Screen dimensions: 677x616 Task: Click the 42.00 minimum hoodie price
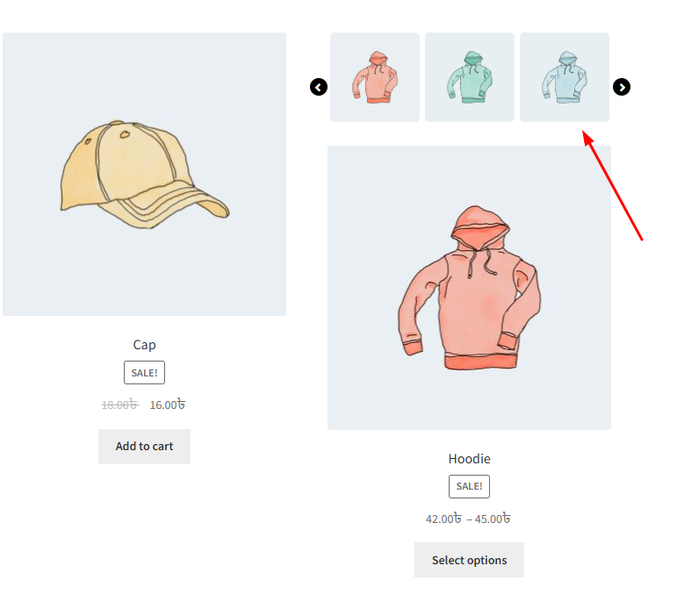[444, 519]
